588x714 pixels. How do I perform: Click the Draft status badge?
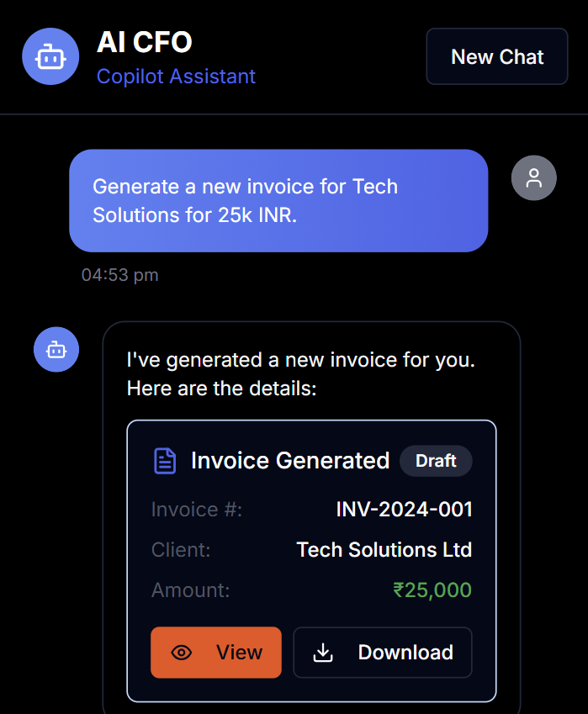436,461
